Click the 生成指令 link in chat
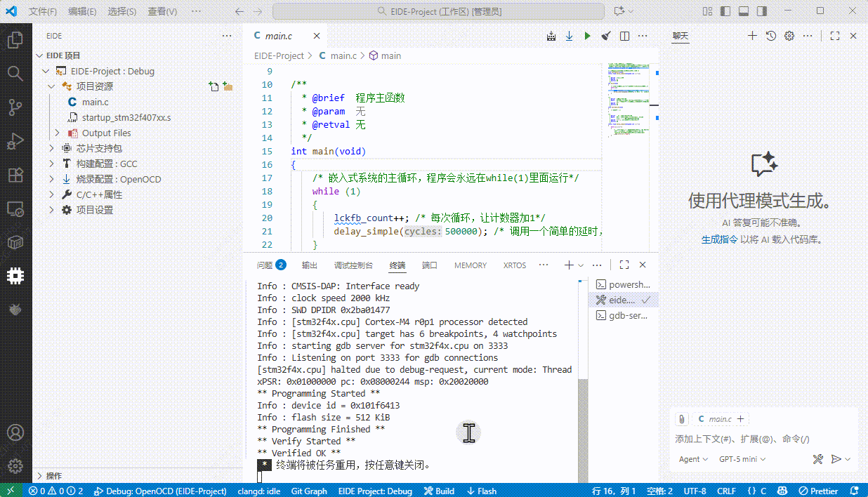Screen dimensions: 868x497 (719, 239)
